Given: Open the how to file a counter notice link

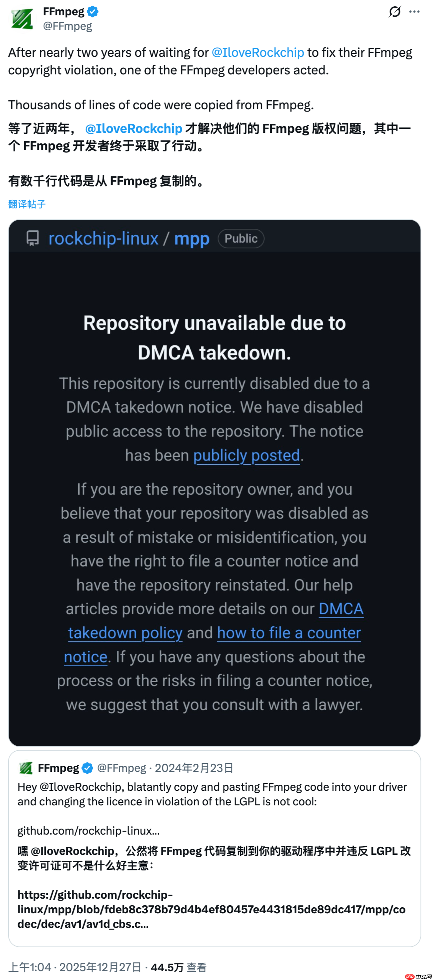Looking at the screenshot, I should tap(288, 633).
